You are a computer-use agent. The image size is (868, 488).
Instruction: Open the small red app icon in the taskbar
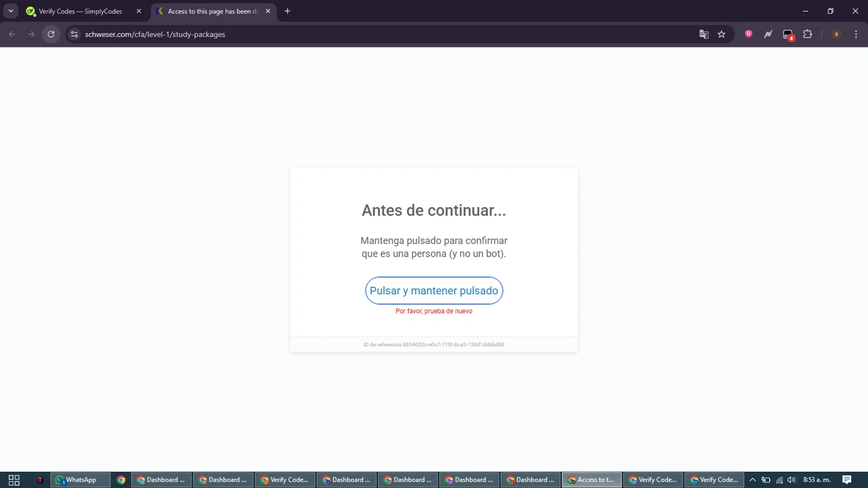click(x=40, y=480)
